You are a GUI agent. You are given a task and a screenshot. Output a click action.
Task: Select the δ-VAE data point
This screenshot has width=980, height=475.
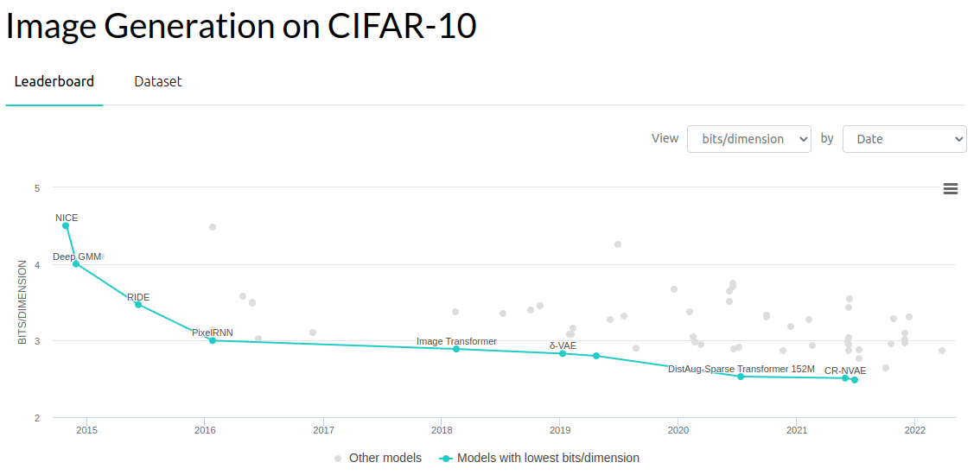563,354
